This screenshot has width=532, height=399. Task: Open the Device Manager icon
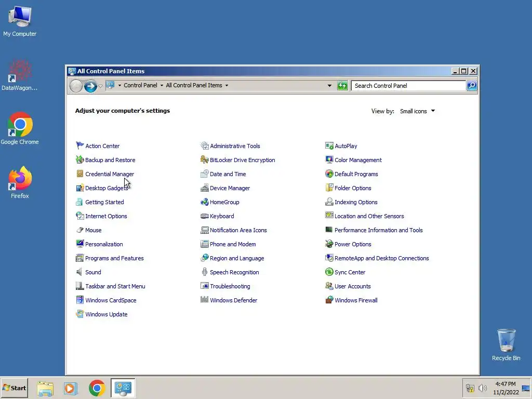[x=205, y=188]
